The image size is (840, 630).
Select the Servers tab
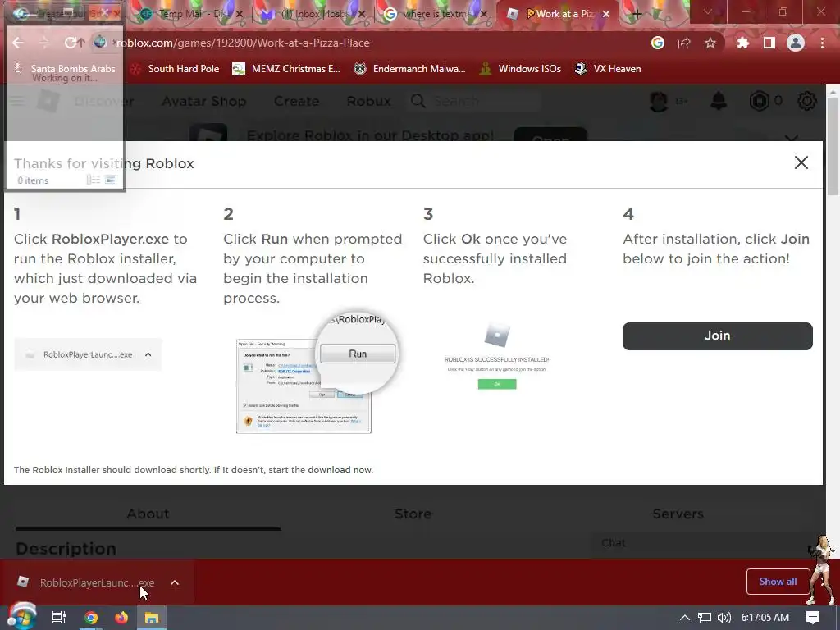click(x=678, y=514)
